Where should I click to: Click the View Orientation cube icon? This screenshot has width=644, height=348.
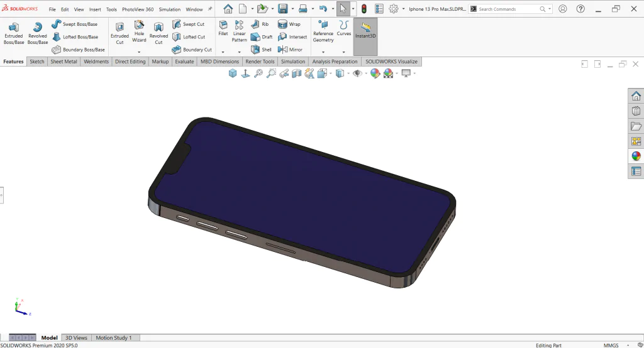[323, 73]
